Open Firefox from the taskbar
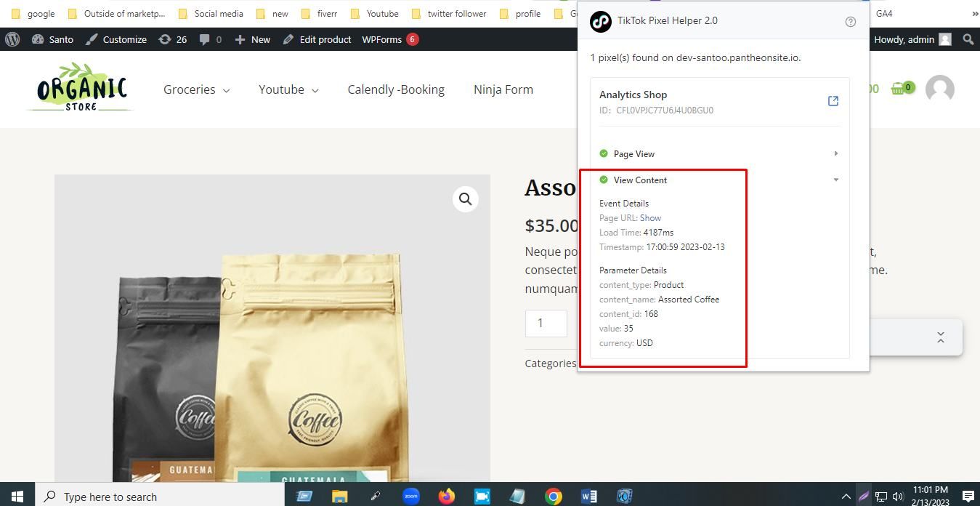Screen dimensions: 980x506 click(x=446, y=497)
